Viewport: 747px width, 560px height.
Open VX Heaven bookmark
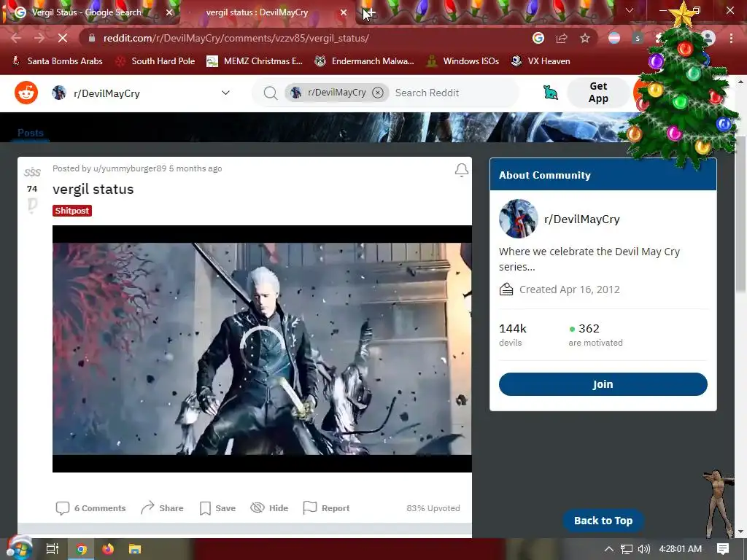[541, 61]
